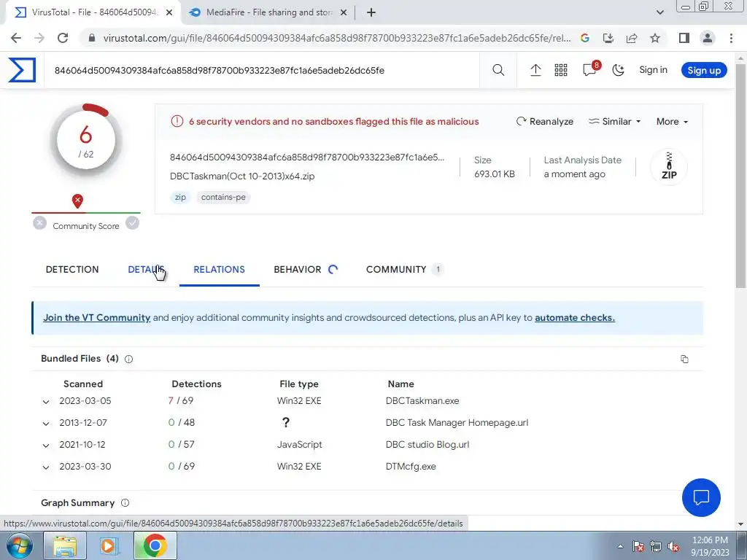Vote positive with community score check icon
747x560 pixels.
pyautogui.click(x=133, y=223)
